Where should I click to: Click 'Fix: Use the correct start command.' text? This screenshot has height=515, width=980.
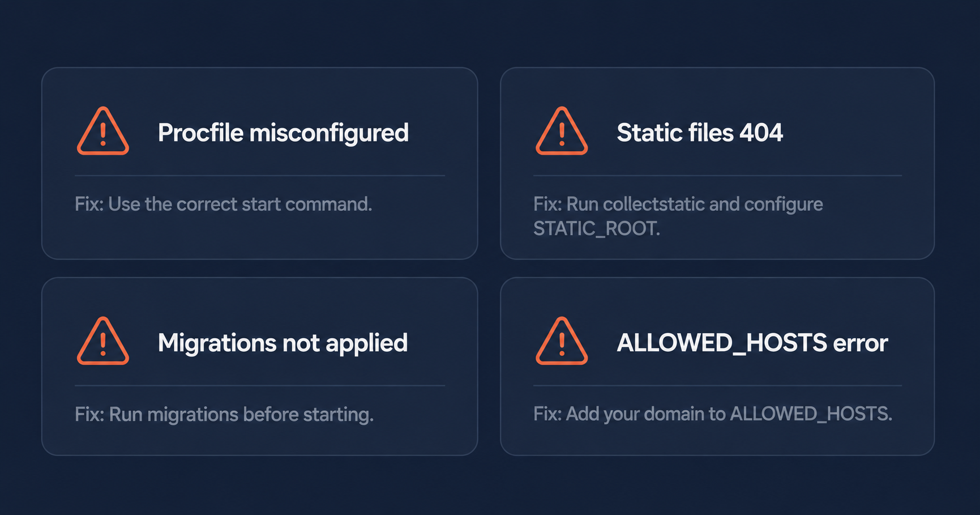[224, 204]
